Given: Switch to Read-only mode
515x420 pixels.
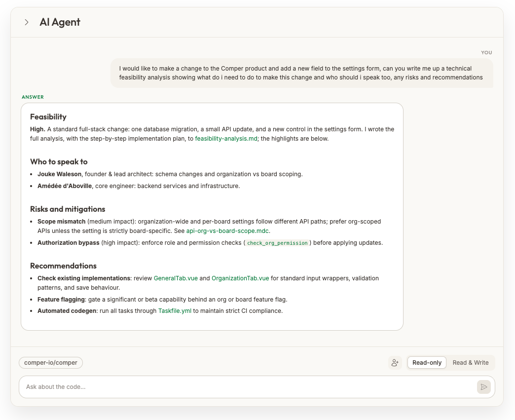Looking at the screenshot, I should [427, 362].
